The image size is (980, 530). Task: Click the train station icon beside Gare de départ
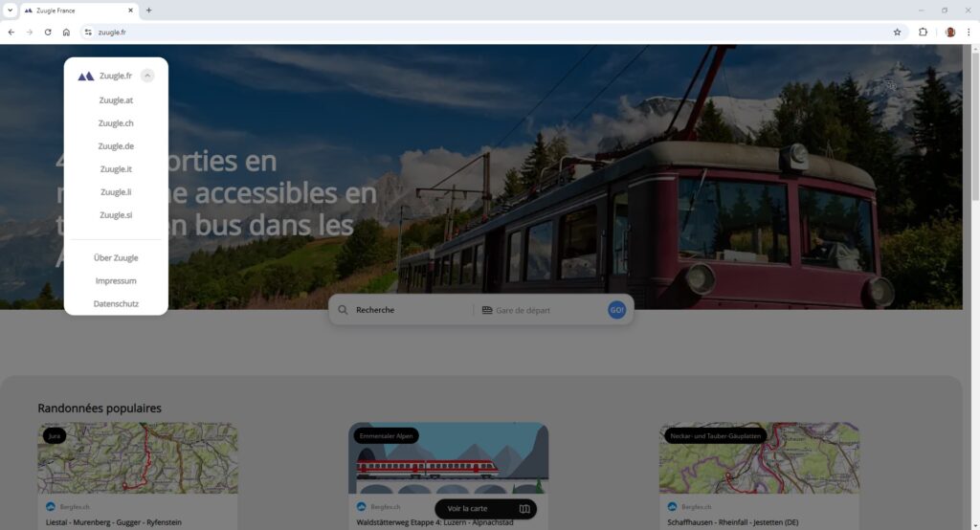tap(487, 310)
